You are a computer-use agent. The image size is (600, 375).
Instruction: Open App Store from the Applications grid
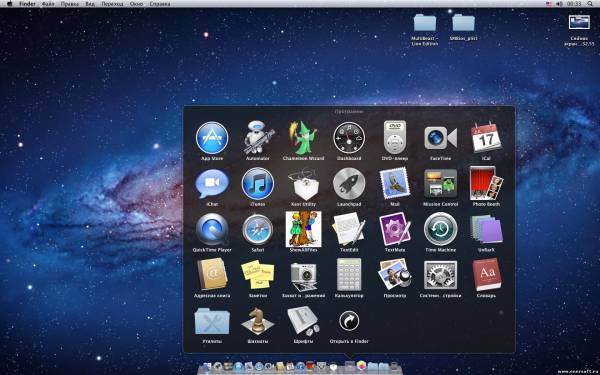(212, 138)
